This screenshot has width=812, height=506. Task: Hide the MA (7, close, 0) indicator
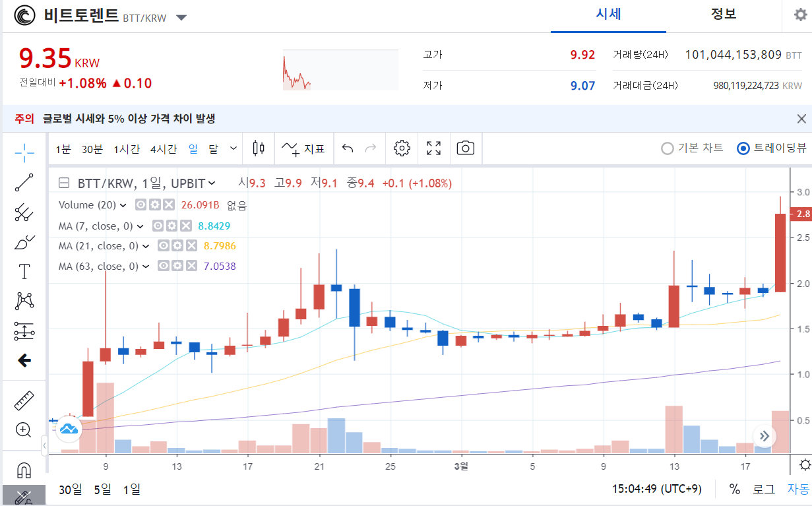click(x=158, y=226)
